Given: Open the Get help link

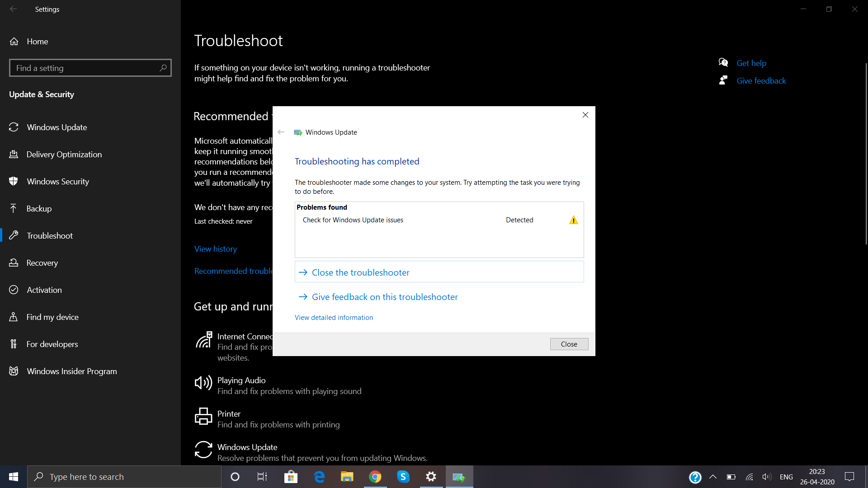Looking at the screenshot, I should 751,63.
